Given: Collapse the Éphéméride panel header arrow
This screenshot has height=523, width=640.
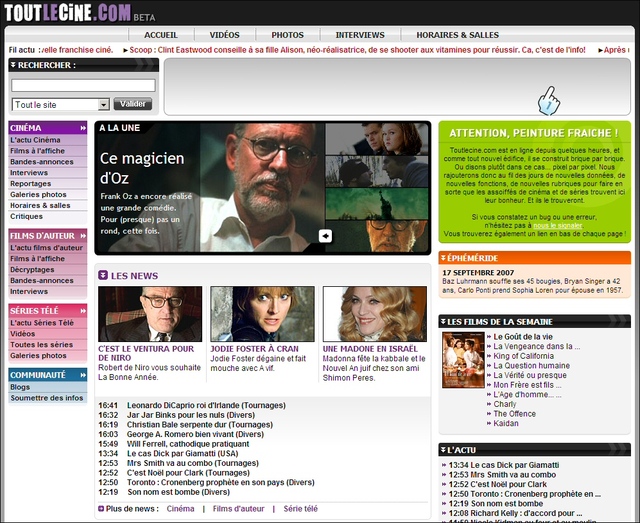Looking at the screenshot, I should [x=444, y=257].
